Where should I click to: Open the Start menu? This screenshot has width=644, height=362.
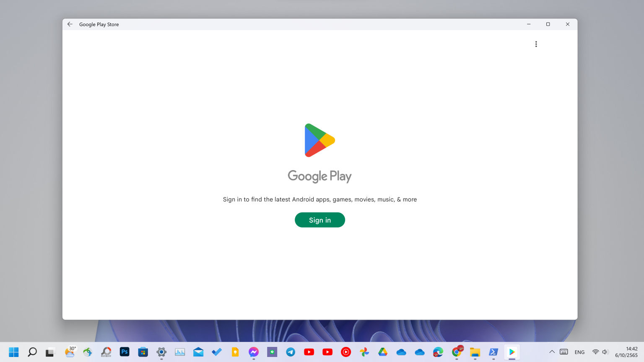[x=14, y=352]
